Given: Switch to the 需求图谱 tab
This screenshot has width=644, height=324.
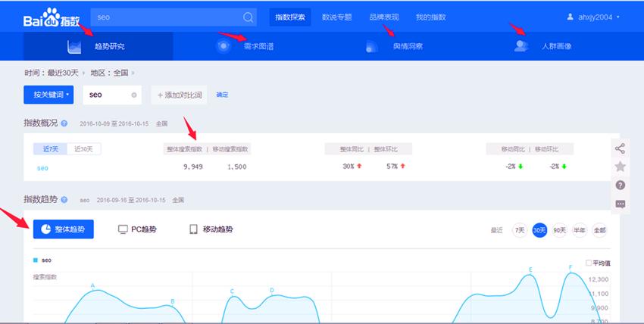Looking at the screenshot, I should [x=247, y=46].
